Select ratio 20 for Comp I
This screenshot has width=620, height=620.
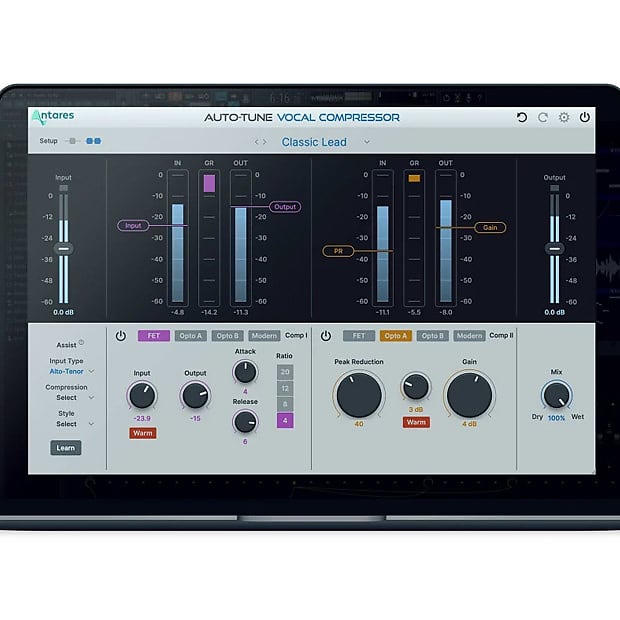pos(285,372)
